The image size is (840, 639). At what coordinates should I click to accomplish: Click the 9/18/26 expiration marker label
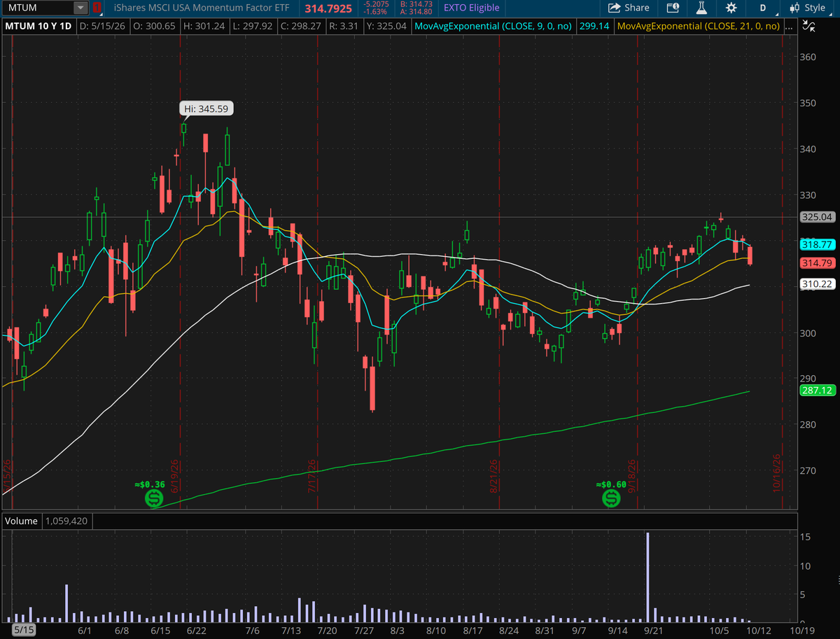(631, 476)
